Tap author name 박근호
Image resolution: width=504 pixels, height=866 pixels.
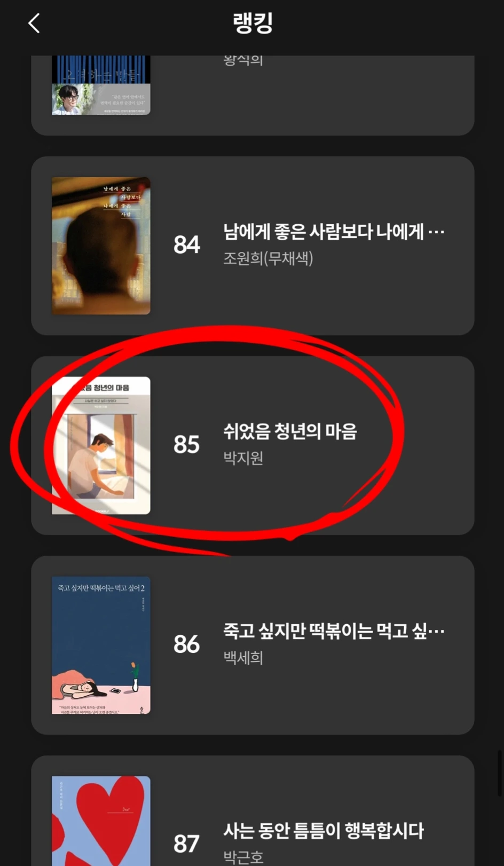click(x=243, y=857)
